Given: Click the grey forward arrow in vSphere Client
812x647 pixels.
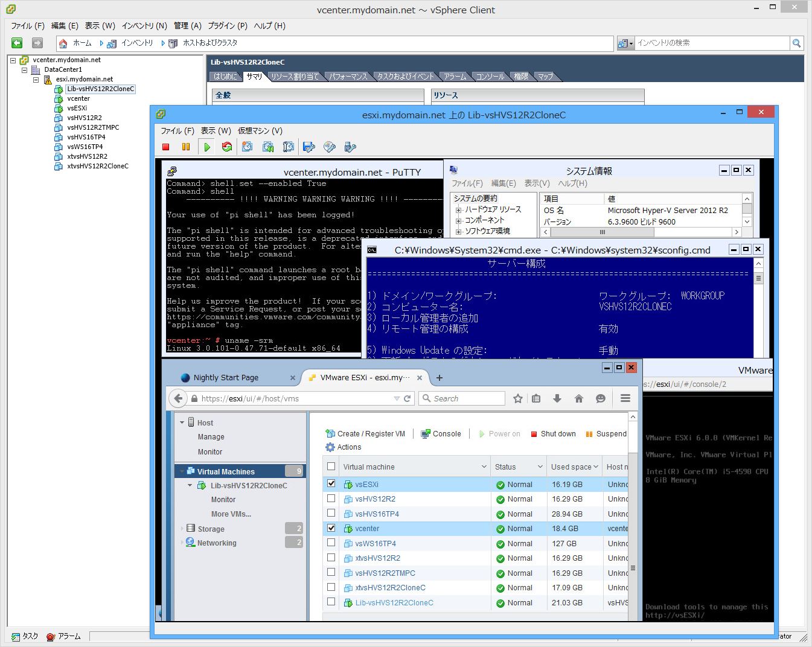Looking at the screenshot, I should (x=37, y=43).
